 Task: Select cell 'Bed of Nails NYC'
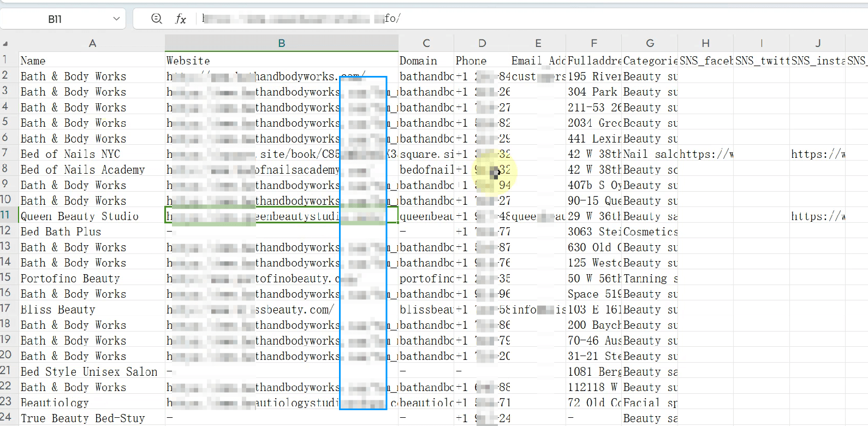pyautogui.click(x=92, y=154)
